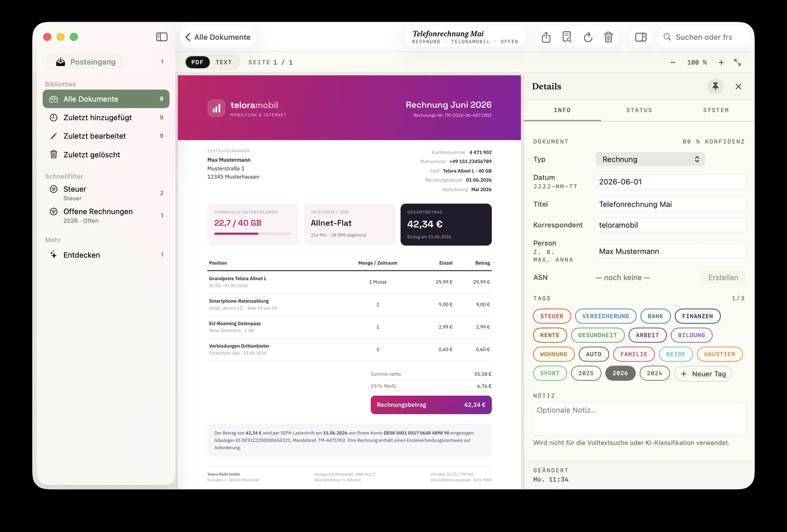Select Zuletzt bearbeitet in sidebar
Image resolution: width=787 pixels, height=532 pixels.
(x=106, y=136)
